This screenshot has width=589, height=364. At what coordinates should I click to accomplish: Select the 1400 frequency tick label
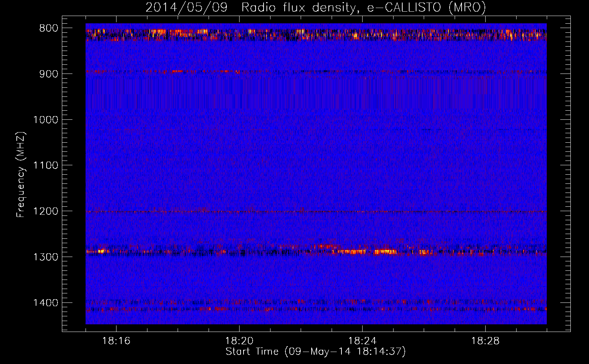pyautogui.click(x=46, y=303)
